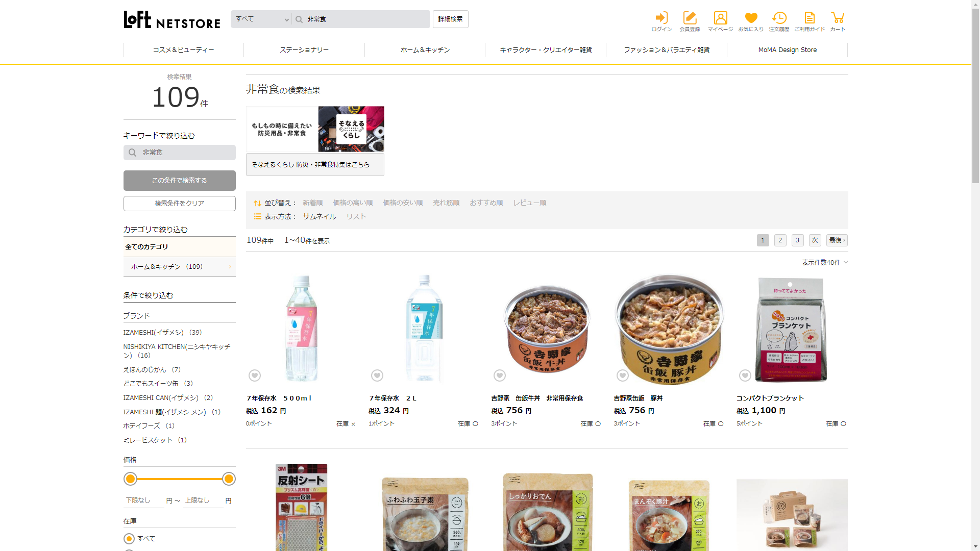Viewport: 980px width, 551px height.
Task: Open the cart icon
Action: pyautogui.click(x=838, y=19)
